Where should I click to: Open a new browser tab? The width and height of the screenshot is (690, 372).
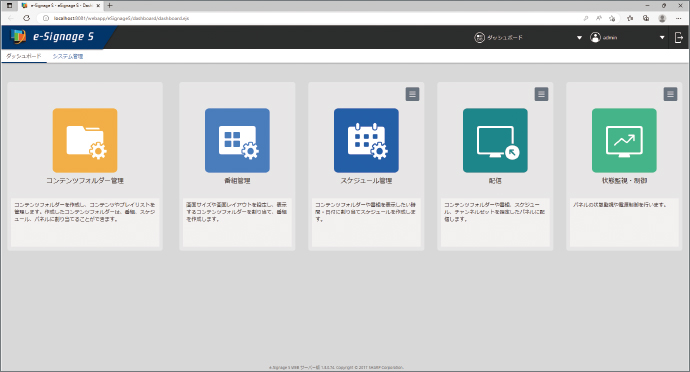110,6
